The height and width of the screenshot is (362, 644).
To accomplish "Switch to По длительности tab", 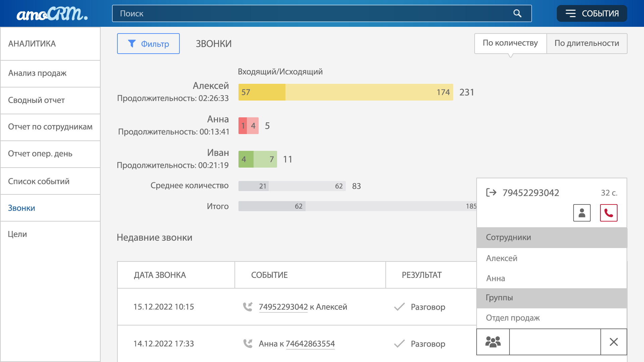I will [x=587, y=43].
